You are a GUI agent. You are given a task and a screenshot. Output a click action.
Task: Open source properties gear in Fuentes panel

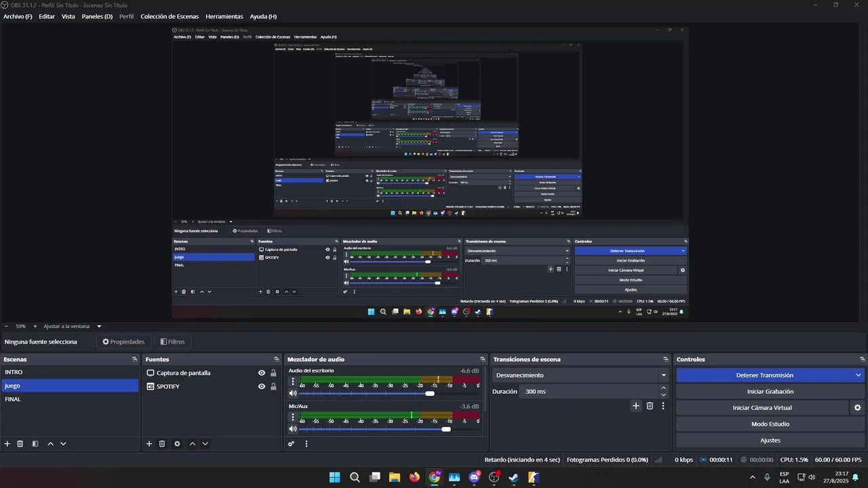[177, 444]
